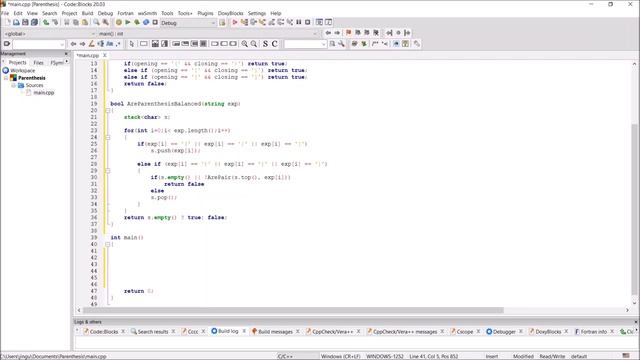
Task: Save all files icon
Action: tap(34, 22)
